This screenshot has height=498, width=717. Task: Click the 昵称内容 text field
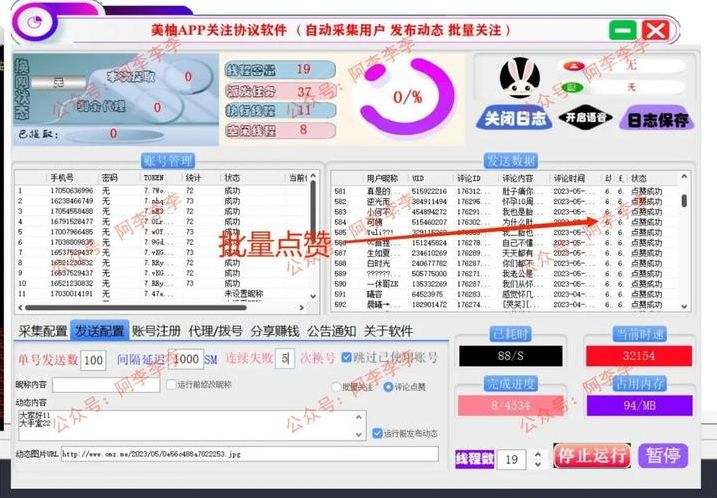[x=106, y=385]
